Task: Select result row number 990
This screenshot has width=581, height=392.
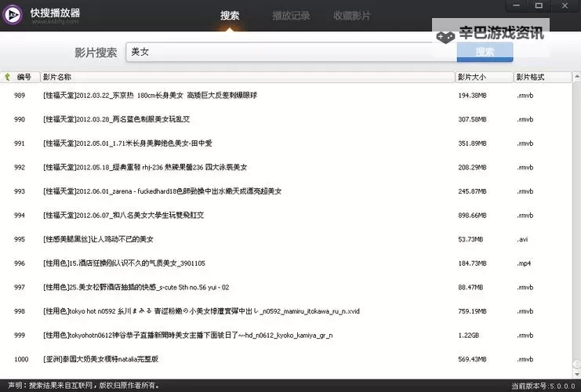Action: (x=286, y=119)
